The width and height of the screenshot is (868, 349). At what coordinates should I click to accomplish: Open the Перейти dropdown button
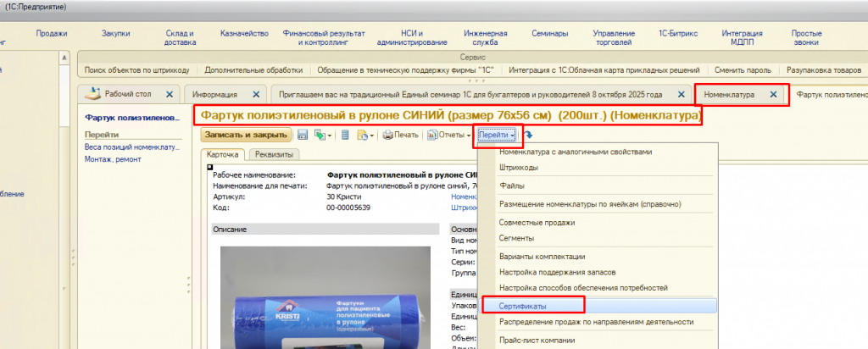pyautogui.click(x=497, y=135)
